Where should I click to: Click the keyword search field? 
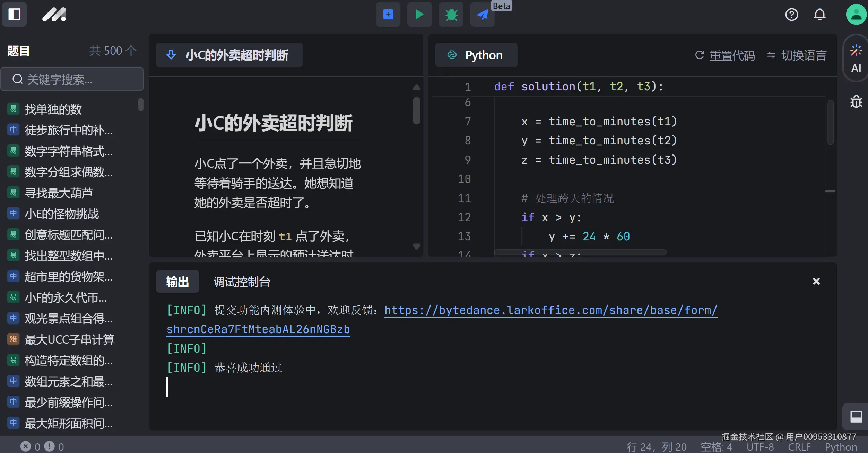point(72,79)
